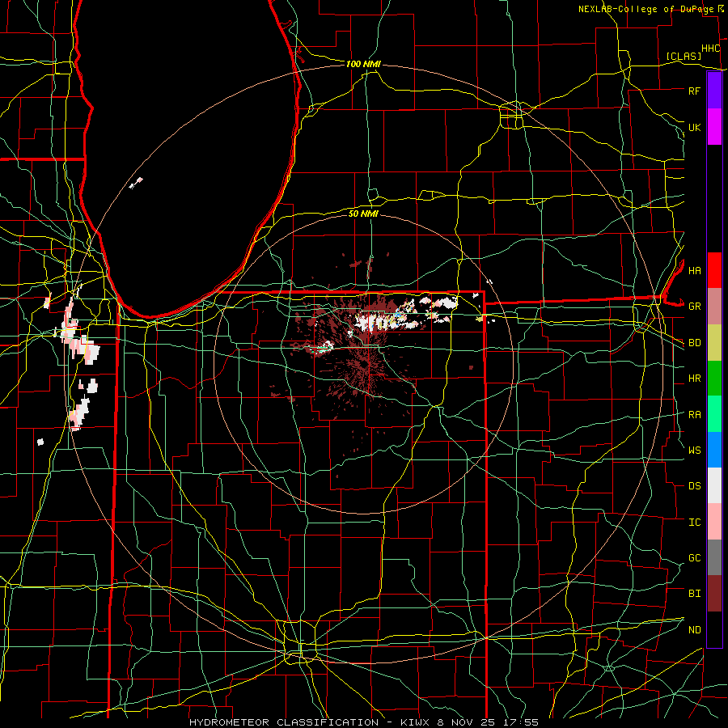Click the "HHC" product code label
This screenshot has height=728, width=728.
(711, 49)
